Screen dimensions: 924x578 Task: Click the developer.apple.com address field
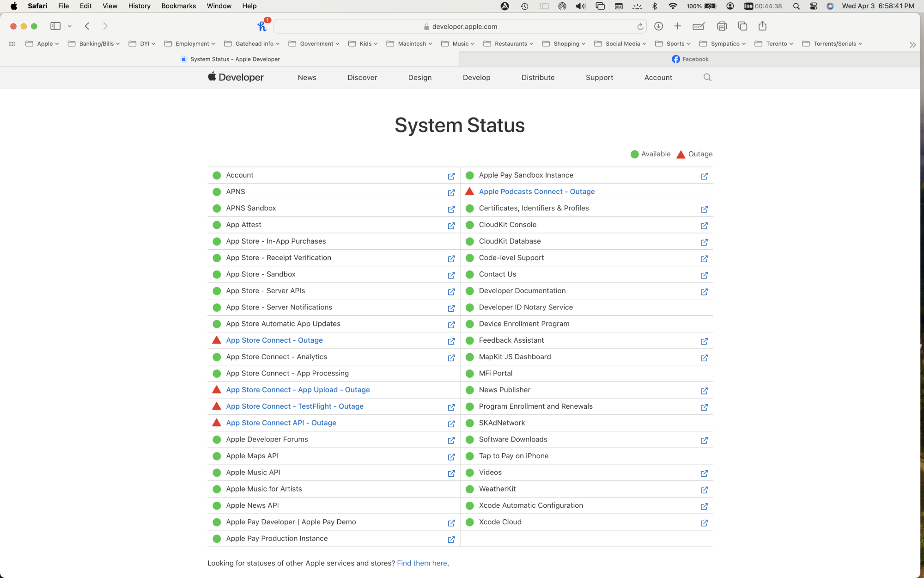(x=464, y=27)
